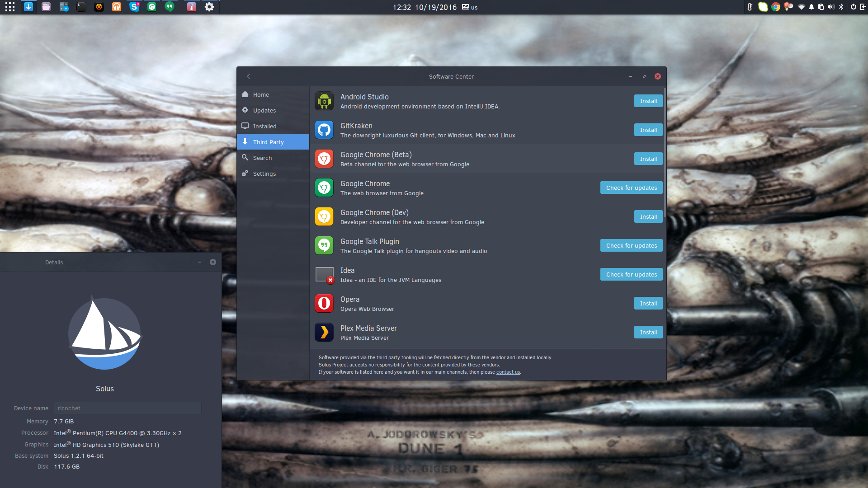
Task: Install Google Chrome (Dev)
Action: coord(648,217)
